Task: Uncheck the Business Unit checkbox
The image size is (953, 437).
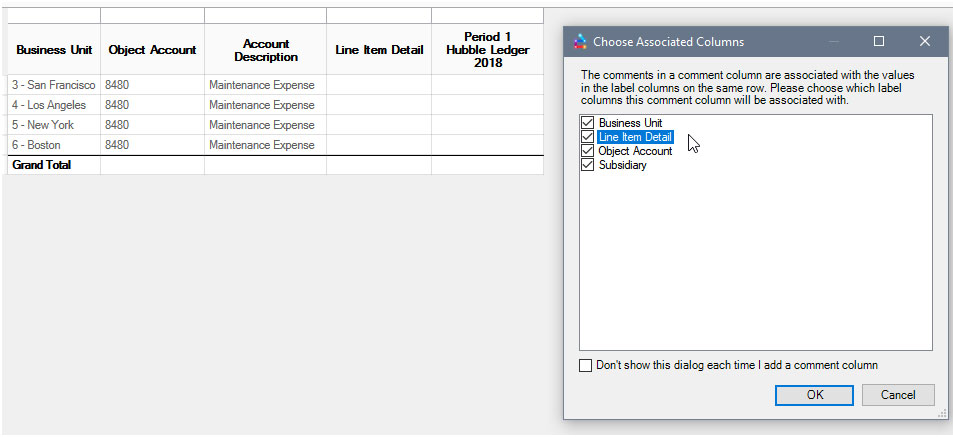Action: point(587,123)
